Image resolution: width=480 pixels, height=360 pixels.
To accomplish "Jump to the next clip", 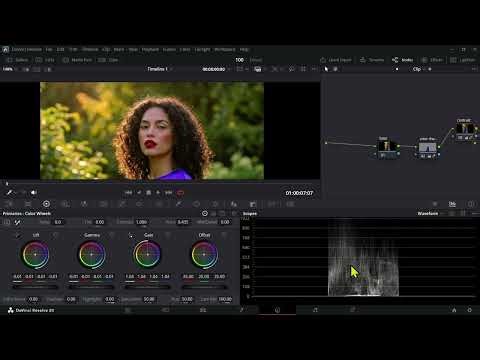I will [x=168, y=193].
